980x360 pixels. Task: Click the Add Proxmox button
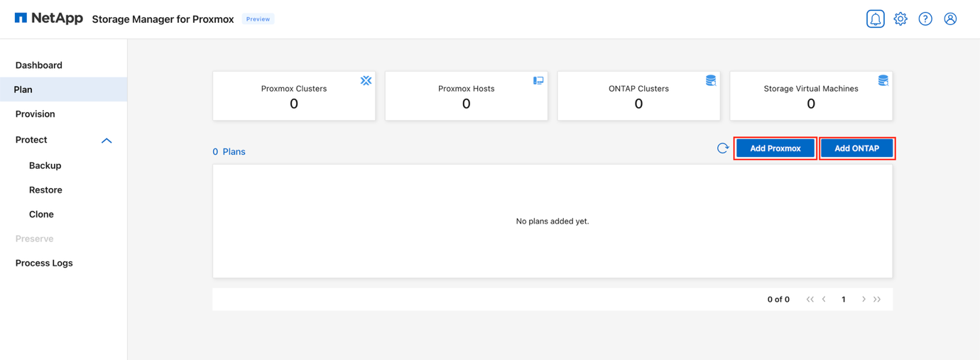(x=775, y=148)
